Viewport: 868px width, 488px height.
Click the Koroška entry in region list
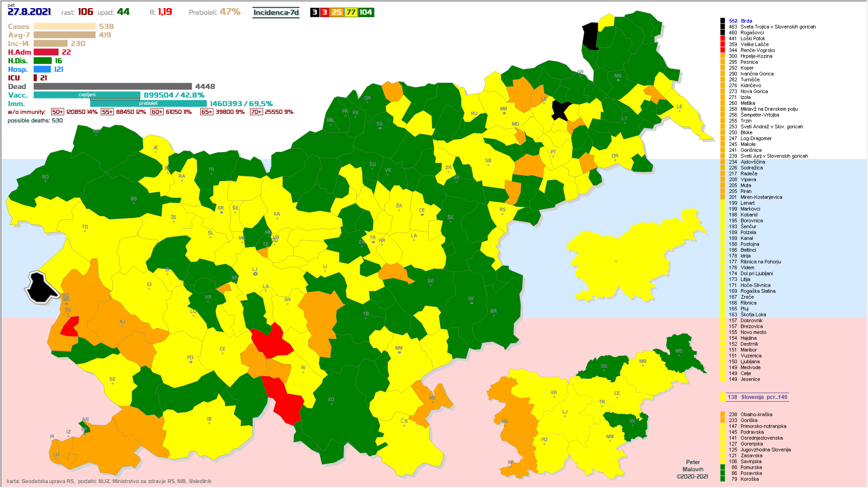pyautogui.click(x=750, y=479)
